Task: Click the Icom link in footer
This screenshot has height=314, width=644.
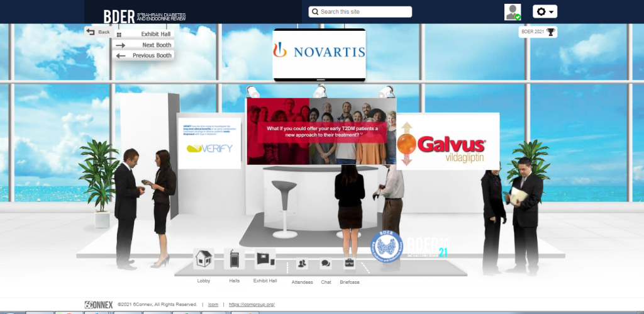Action: click(214, 305)
